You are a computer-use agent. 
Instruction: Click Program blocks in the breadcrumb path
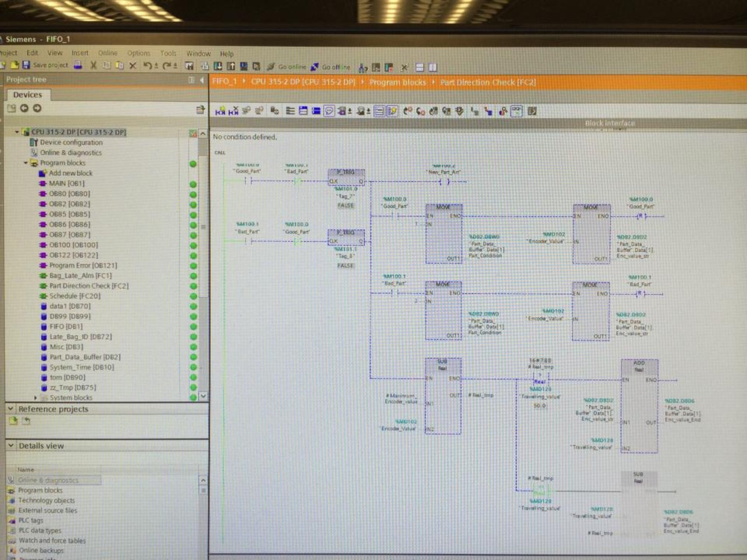pyautogui.click(x=397, y=83)
